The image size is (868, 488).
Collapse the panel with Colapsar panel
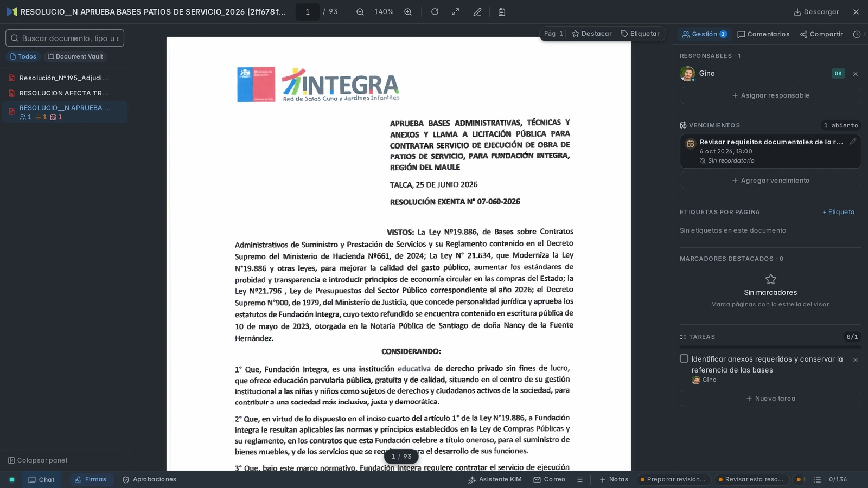pos(37,460)
